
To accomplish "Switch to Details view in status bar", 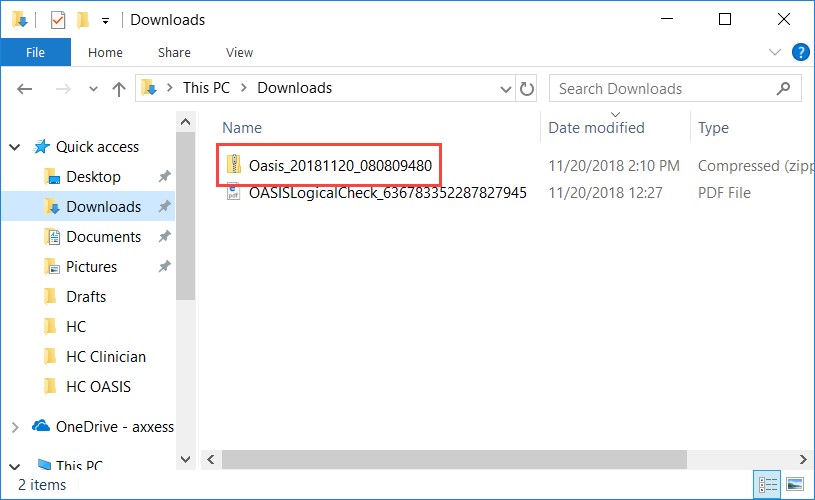I will [767, 485].
